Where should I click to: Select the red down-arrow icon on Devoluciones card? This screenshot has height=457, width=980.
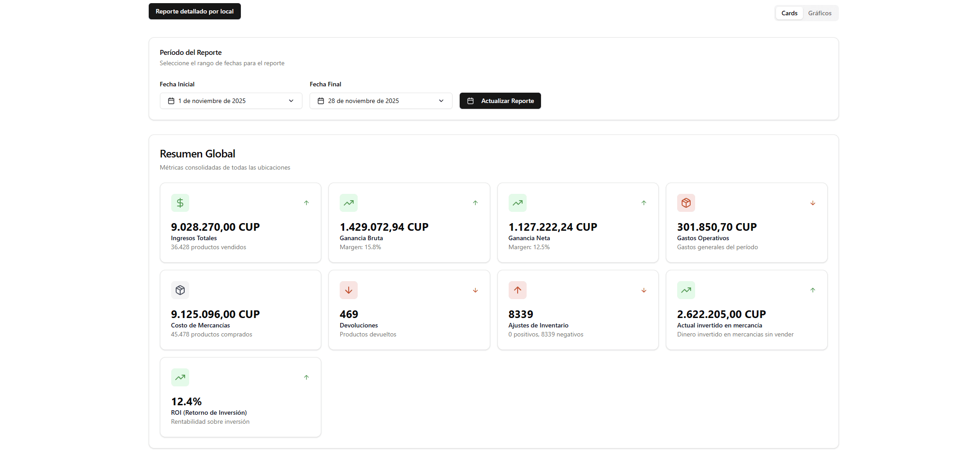(349, 290)
